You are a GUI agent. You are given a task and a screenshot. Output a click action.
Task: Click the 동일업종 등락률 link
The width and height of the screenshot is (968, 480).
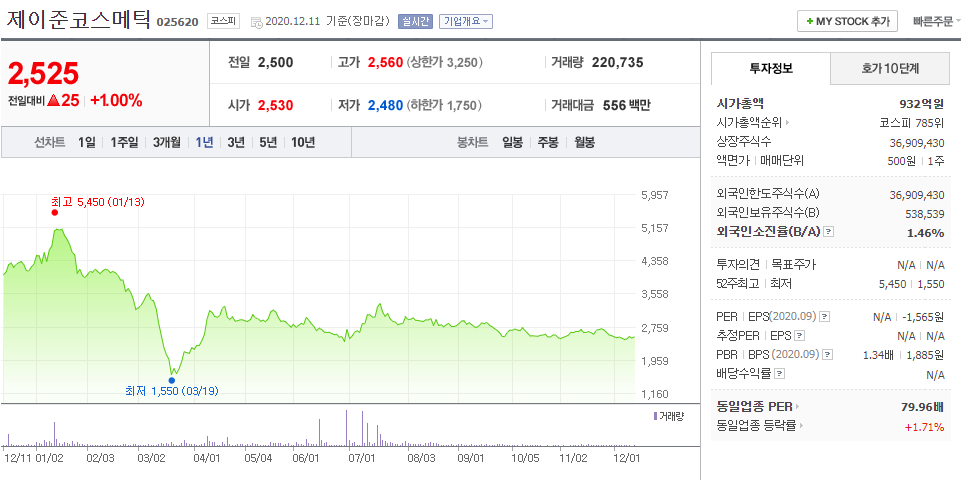click(757, 426)
